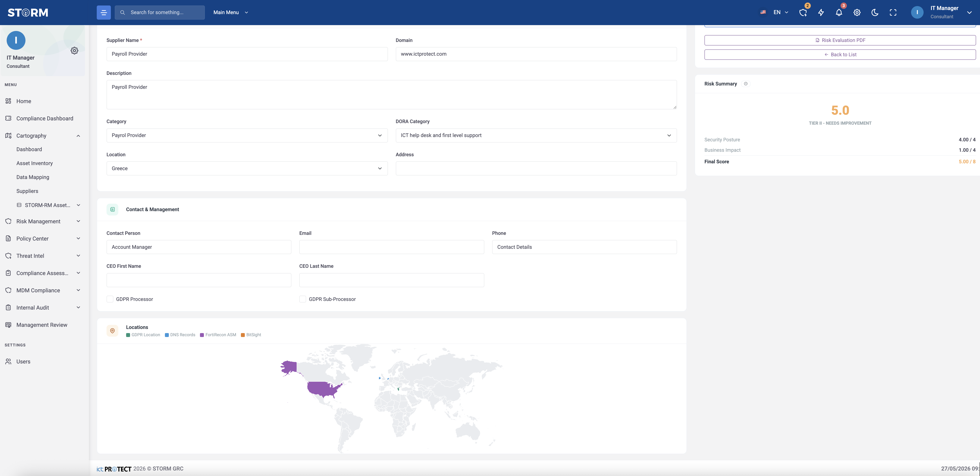Click the US flag language icon
This screenshot has width=980, height=476.
(x=763, y=12)
